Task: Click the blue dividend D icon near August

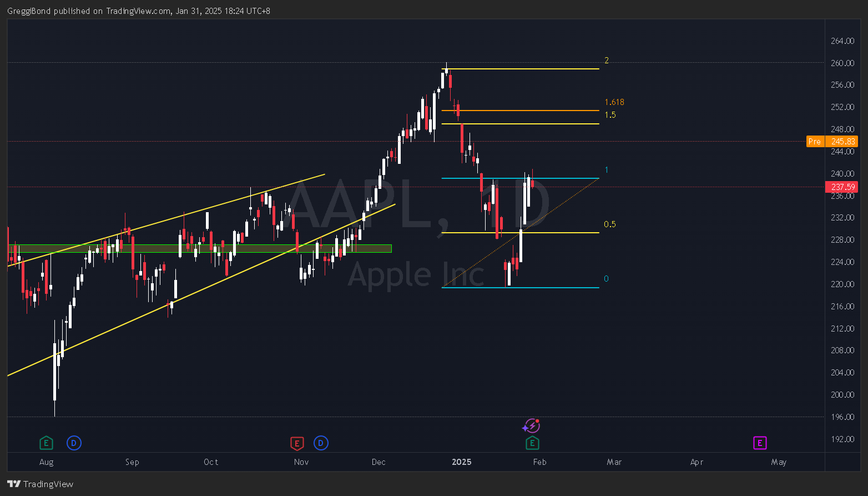Action: click(x=74, y=443)
